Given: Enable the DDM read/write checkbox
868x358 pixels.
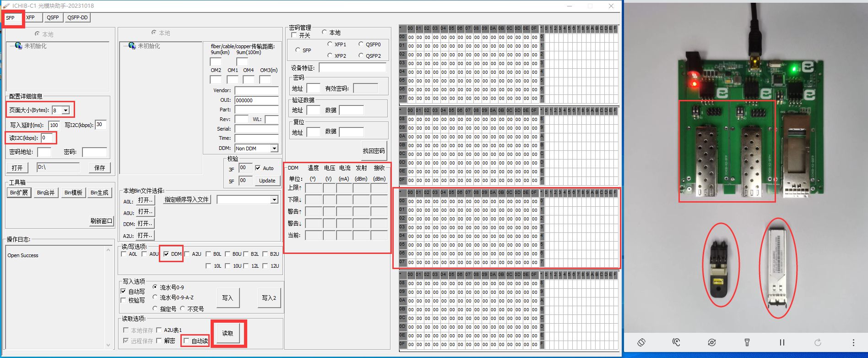Looking at the screenshot, I should [x=166, y=254].
